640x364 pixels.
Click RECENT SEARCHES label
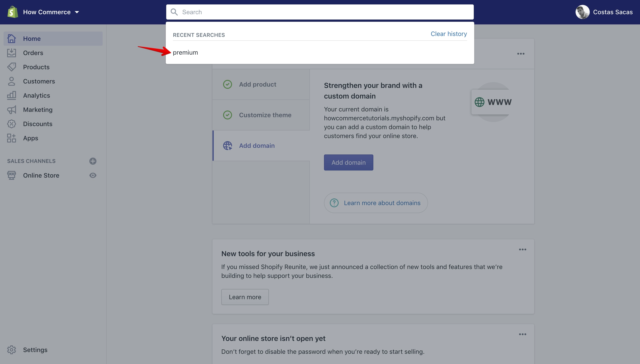tap(199, 35)
